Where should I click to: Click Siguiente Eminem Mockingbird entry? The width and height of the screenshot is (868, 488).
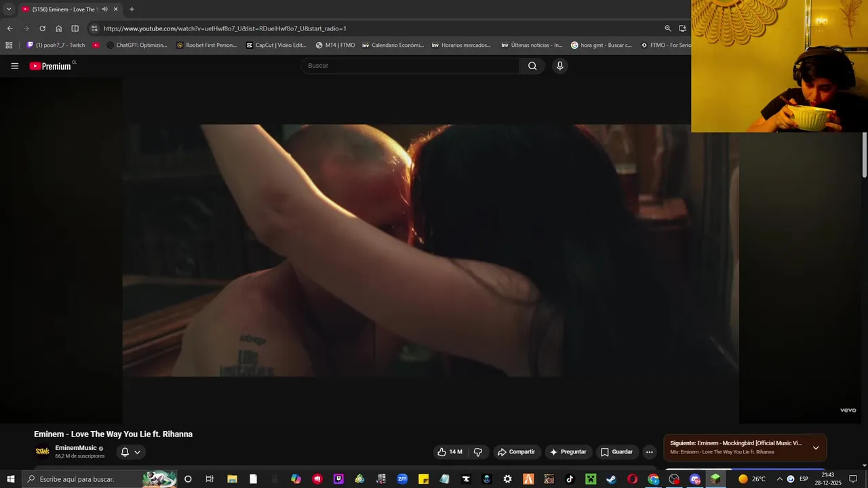click(736, 443)
